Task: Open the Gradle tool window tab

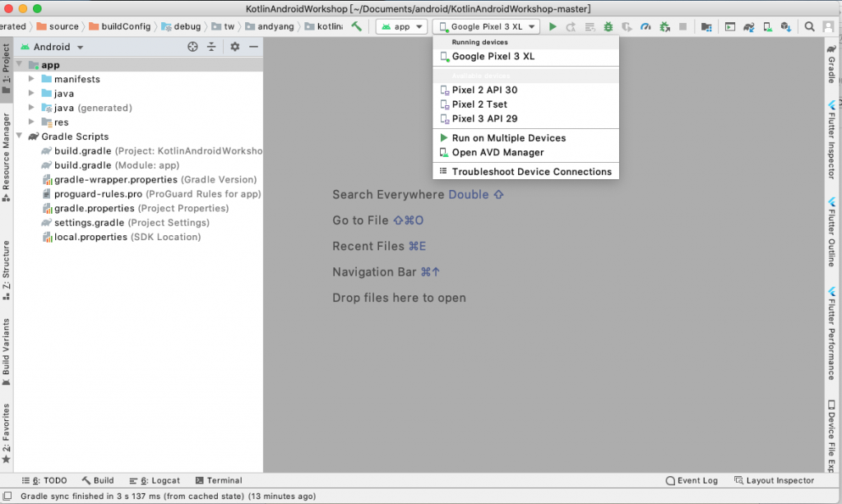Action: pos(831,64)
